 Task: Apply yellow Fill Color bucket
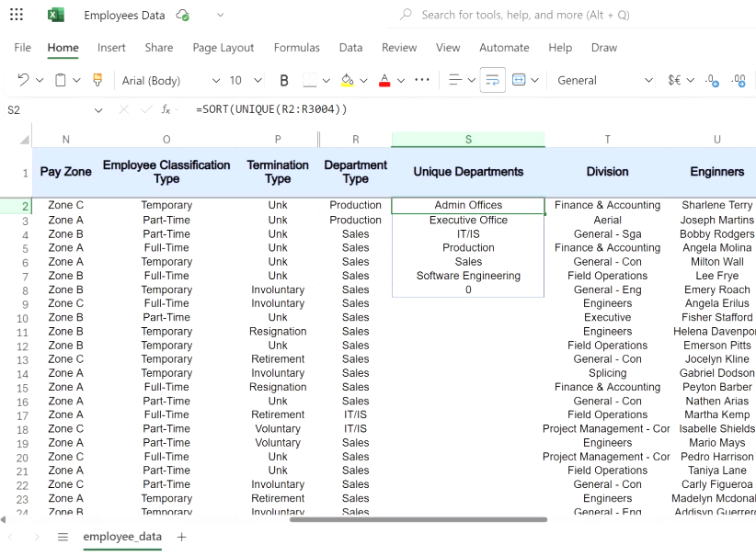click(347, 80)
